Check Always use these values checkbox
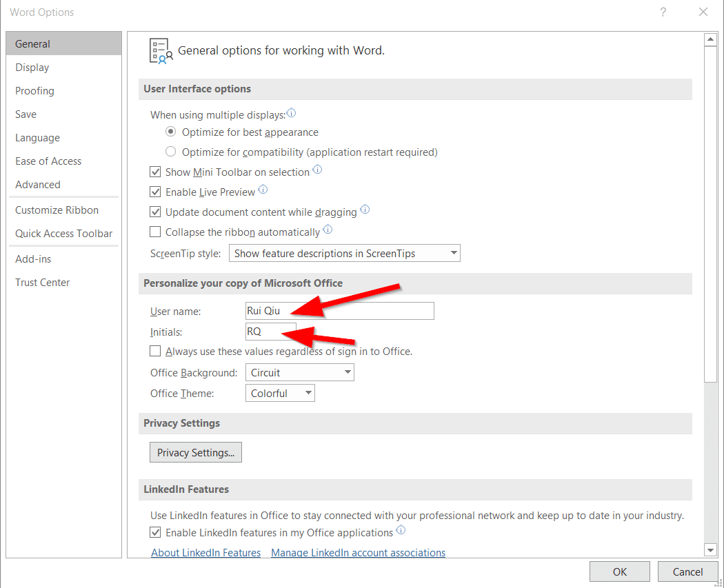 (x=155, y=352)
